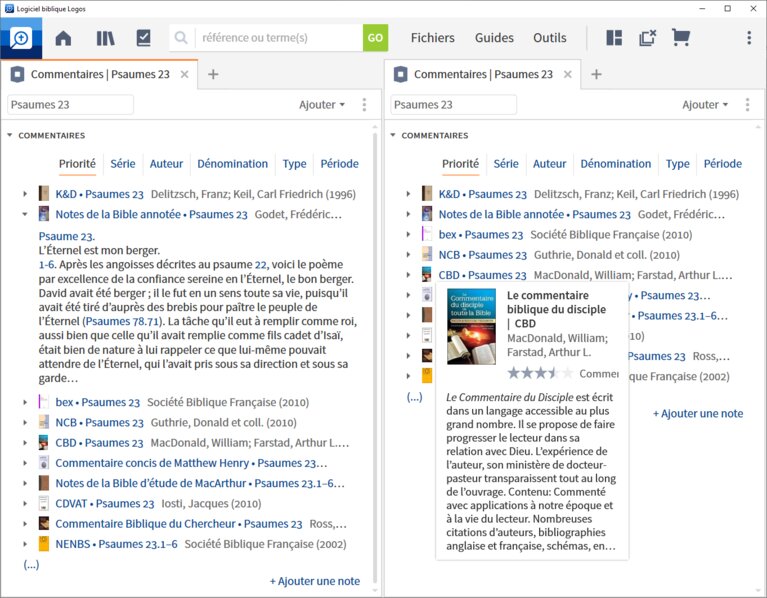Viewport: 767px width, 598px height.
Task: Select left Commentaires | Psaumes 23 tab
Action: (100, 74)
